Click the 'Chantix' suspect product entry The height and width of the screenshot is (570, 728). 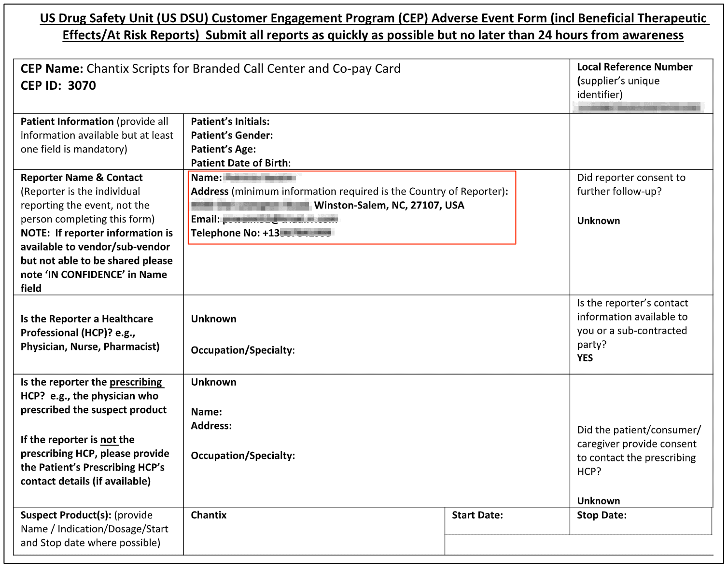pyautogui.click(x=209, y=515)
